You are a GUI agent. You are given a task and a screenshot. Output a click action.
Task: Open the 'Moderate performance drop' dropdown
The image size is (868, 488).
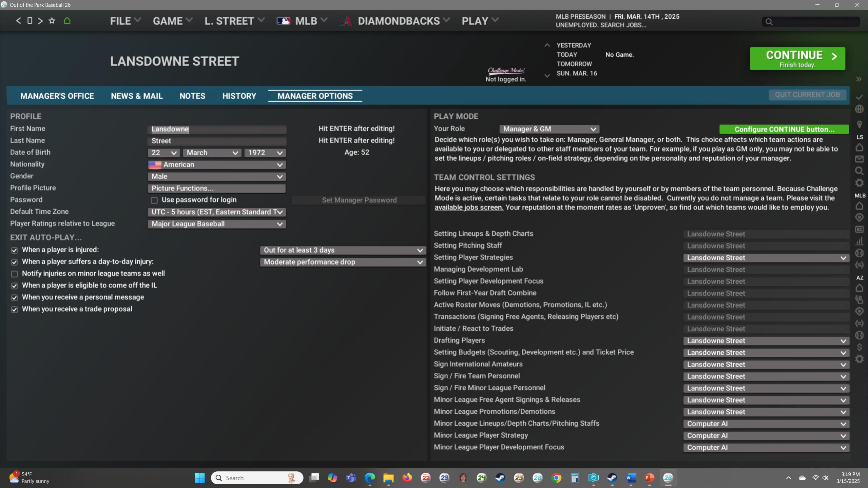click(343, 262)
